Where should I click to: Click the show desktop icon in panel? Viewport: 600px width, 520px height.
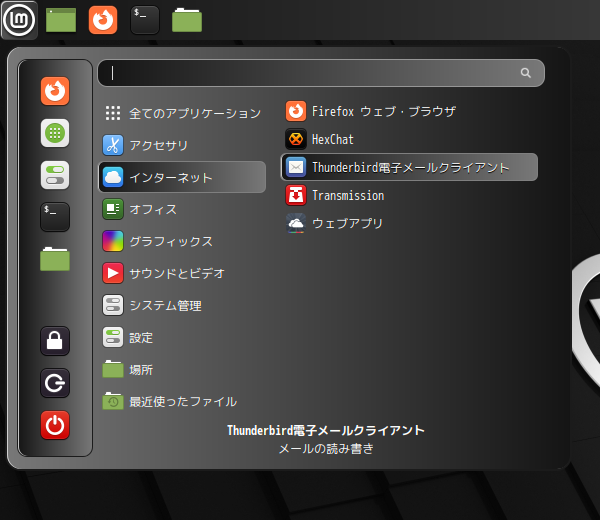click(x=61, y=20)
